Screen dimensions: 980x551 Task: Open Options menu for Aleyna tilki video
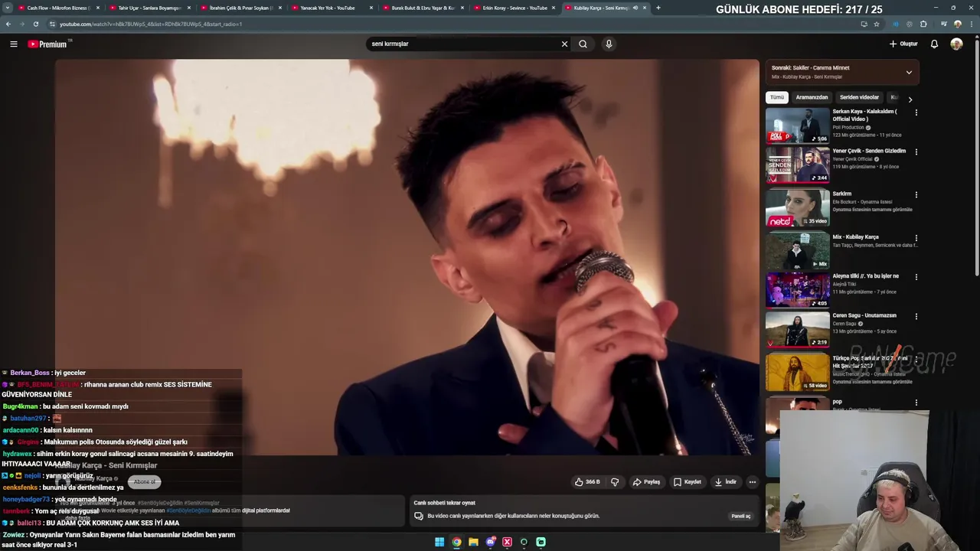[x=916, y=277]
